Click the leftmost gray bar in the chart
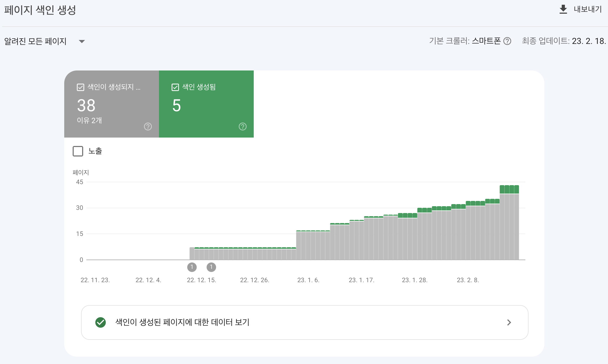 (192, 254)
